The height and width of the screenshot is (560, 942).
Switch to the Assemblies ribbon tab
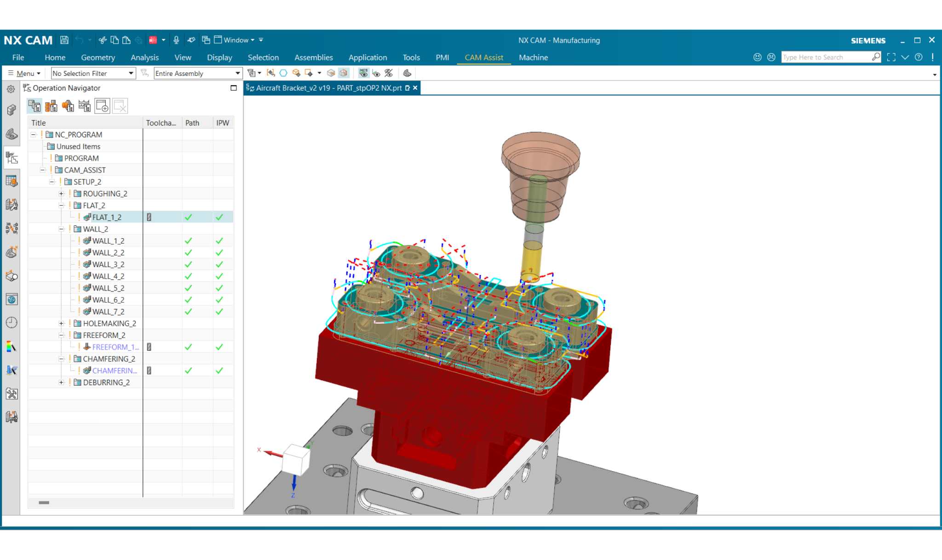314,57
